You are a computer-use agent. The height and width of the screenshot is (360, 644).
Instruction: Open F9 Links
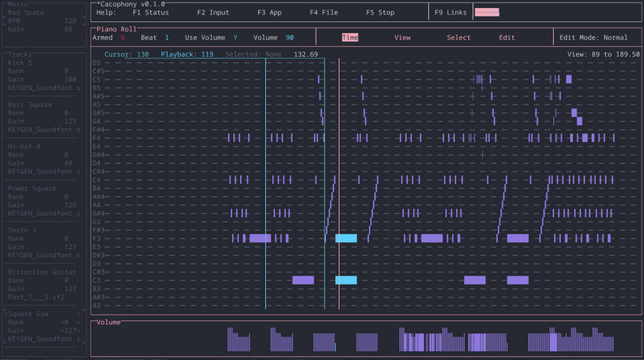pos(451,13)
